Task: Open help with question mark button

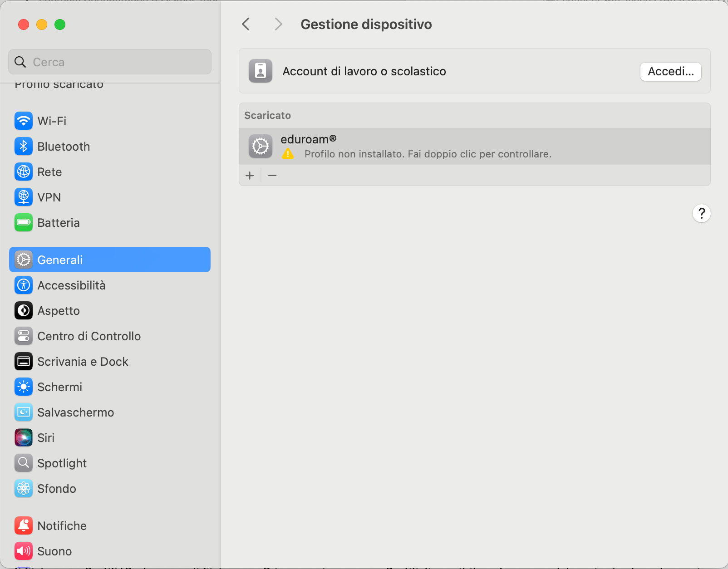Action: click(x=701, y=213)
